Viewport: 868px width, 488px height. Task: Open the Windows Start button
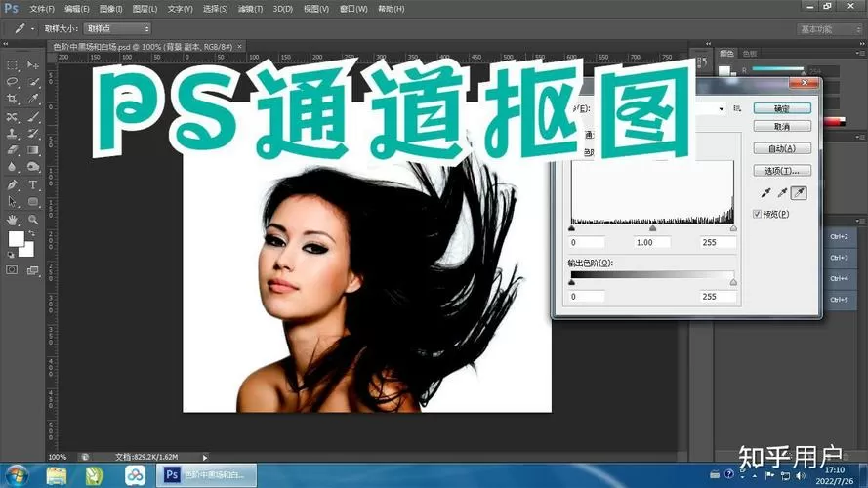point(17,475)
